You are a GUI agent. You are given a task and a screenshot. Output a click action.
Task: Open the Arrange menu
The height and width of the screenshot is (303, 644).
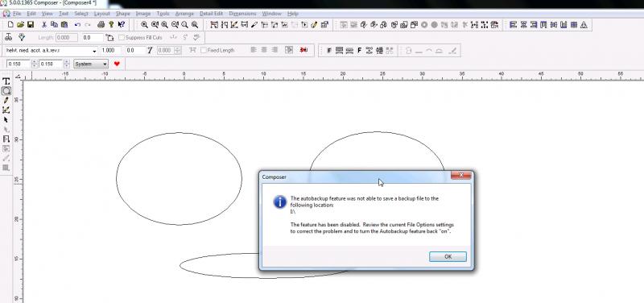184,14
